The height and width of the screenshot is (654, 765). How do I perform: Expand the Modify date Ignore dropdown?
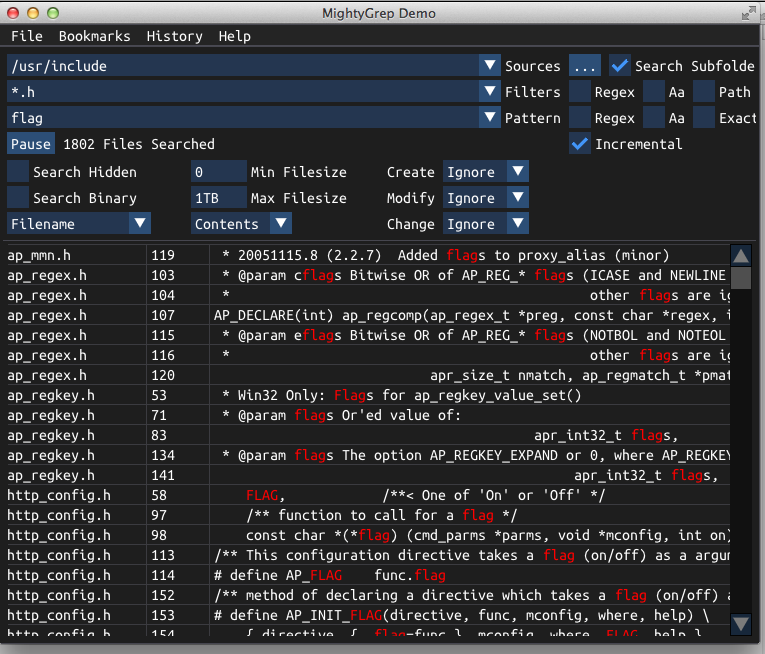tap(517, 198)
